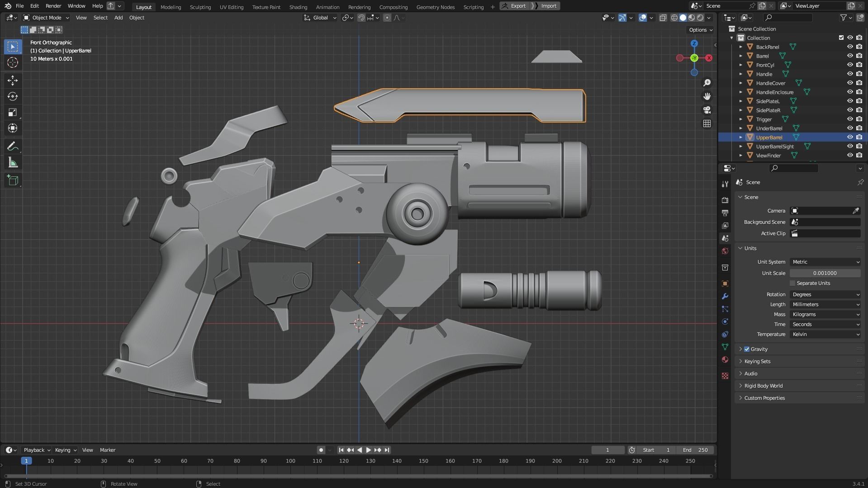Screen dimensions: 868x488
Task: Activate the Transform tool
Action: [x=13, y=128]
